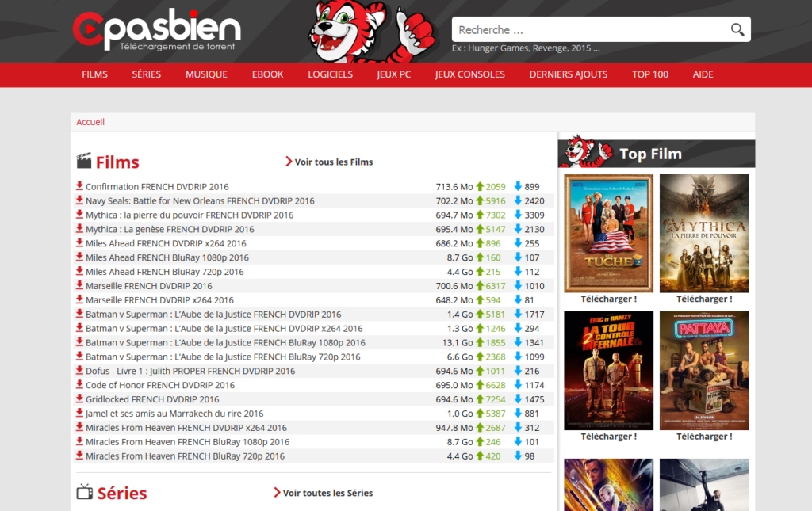This screenshot has height=511, width=812.
Task: Open the TOP 100 page
Action: (649, 74)
